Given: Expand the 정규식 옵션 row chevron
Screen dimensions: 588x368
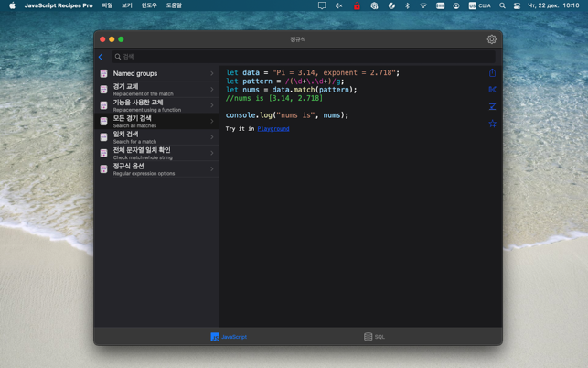Looking at the screenshot, I should [x=211, y=169].
